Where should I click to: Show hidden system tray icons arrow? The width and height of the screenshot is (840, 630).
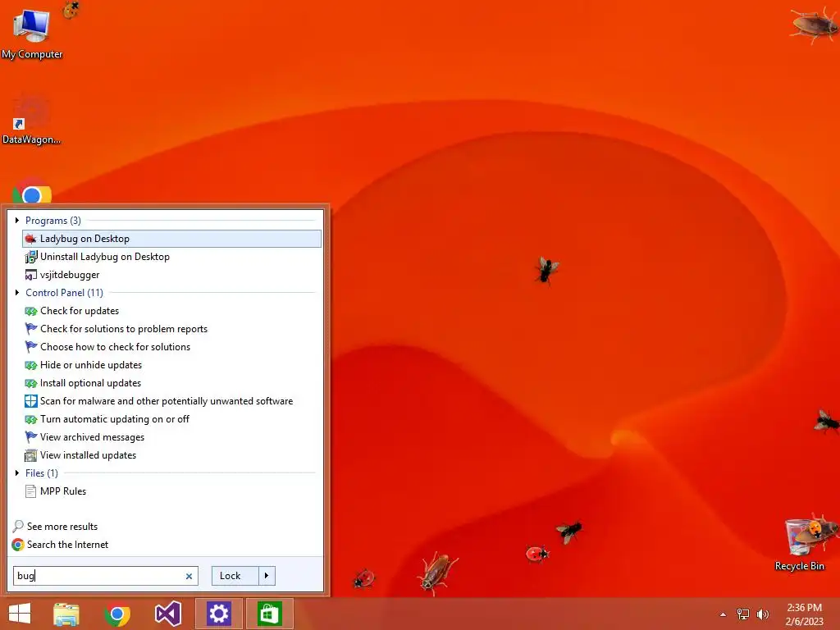723,614
